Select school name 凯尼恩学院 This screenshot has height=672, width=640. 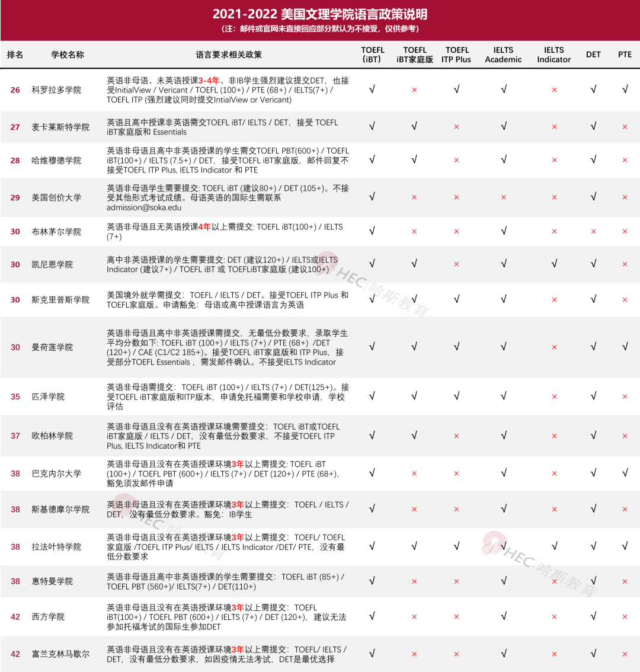tap(52, 264)
